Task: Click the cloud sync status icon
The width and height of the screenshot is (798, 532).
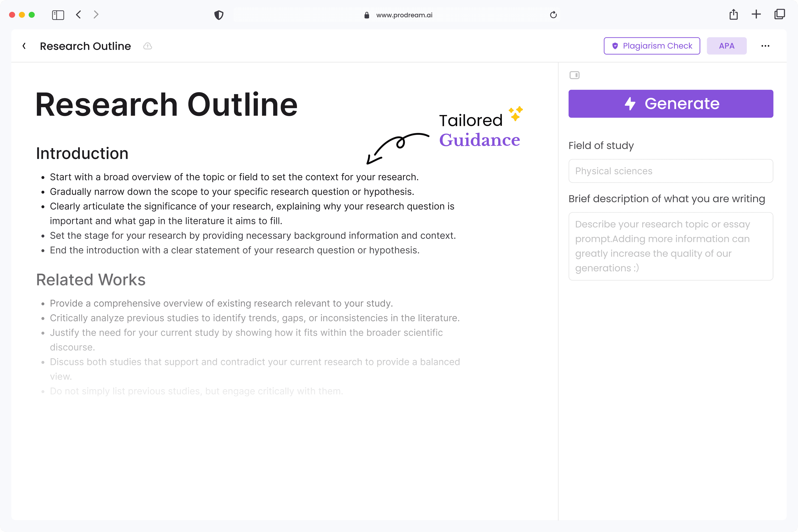Action: (148, 46)
